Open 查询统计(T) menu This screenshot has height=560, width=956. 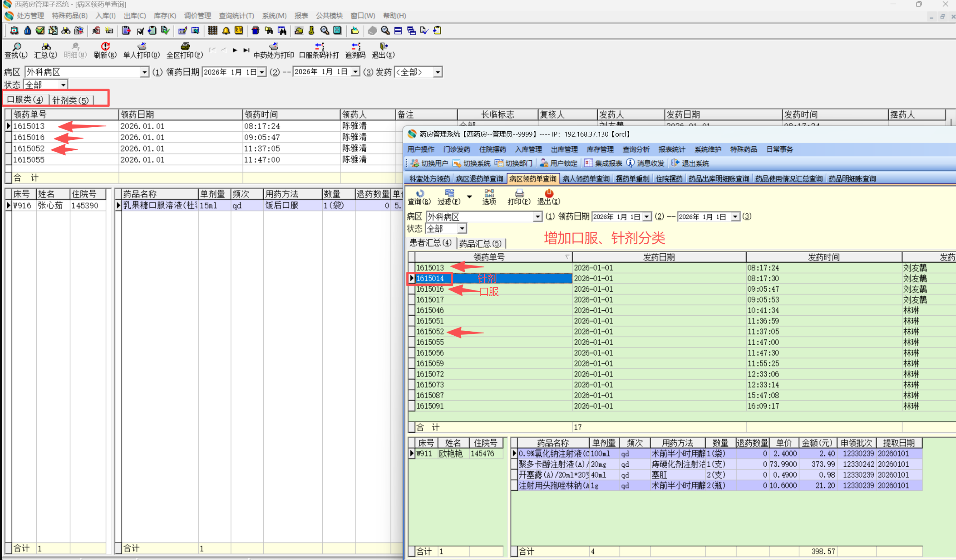[236, 16]
